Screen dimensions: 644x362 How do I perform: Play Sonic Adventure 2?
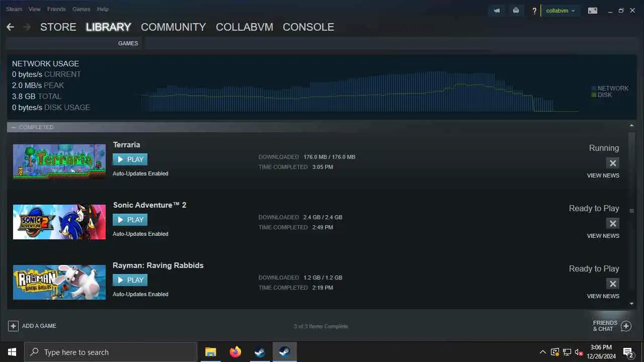[130, 220]
